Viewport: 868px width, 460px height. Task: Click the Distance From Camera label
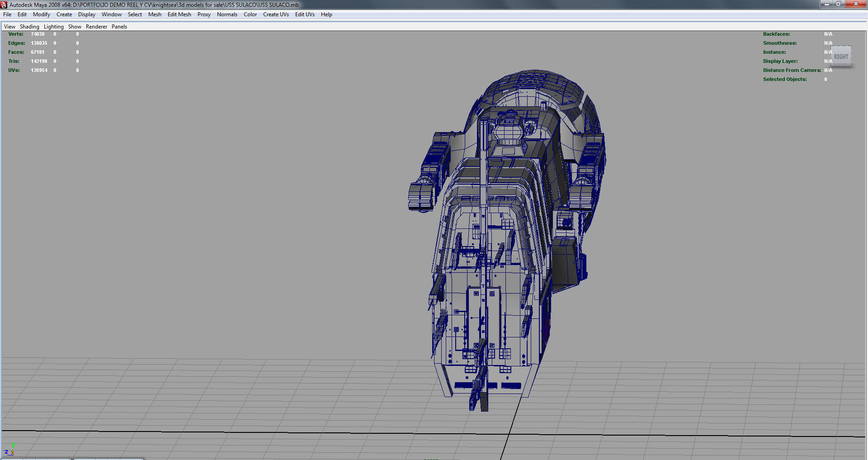click(x=792, y=70)
